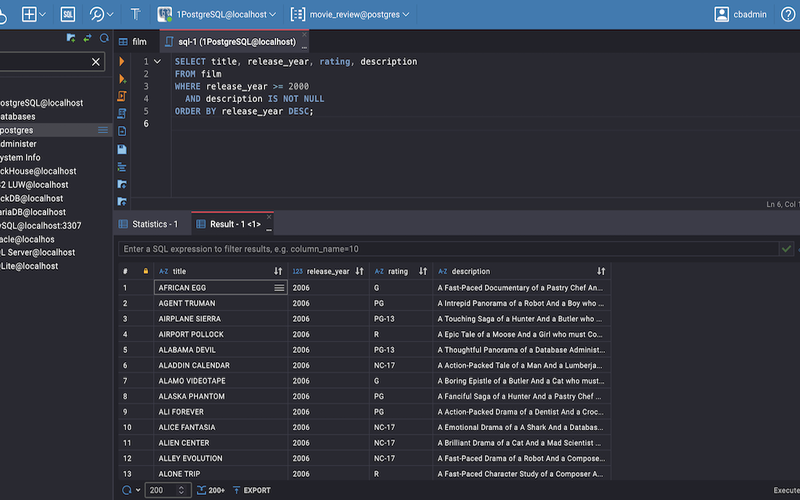Click ALADDIN CALENDAR's NC-17 rating

[x=401, y=365]
